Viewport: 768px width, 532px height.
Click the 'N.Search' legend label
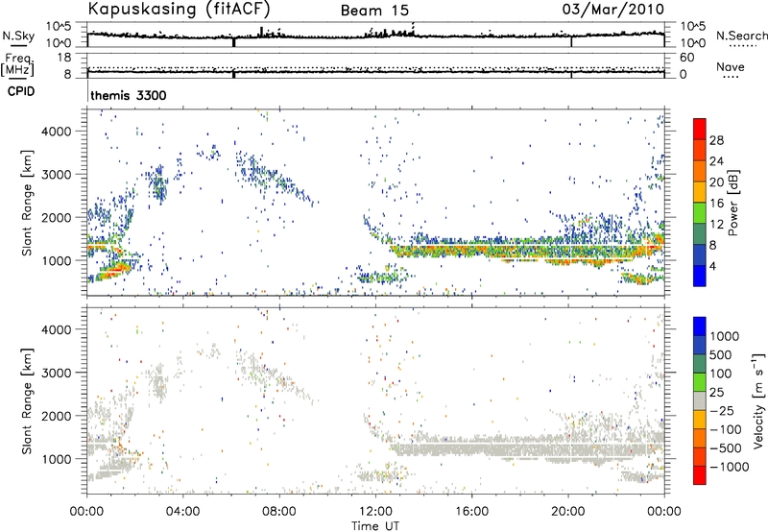click(x=741, y=36)
